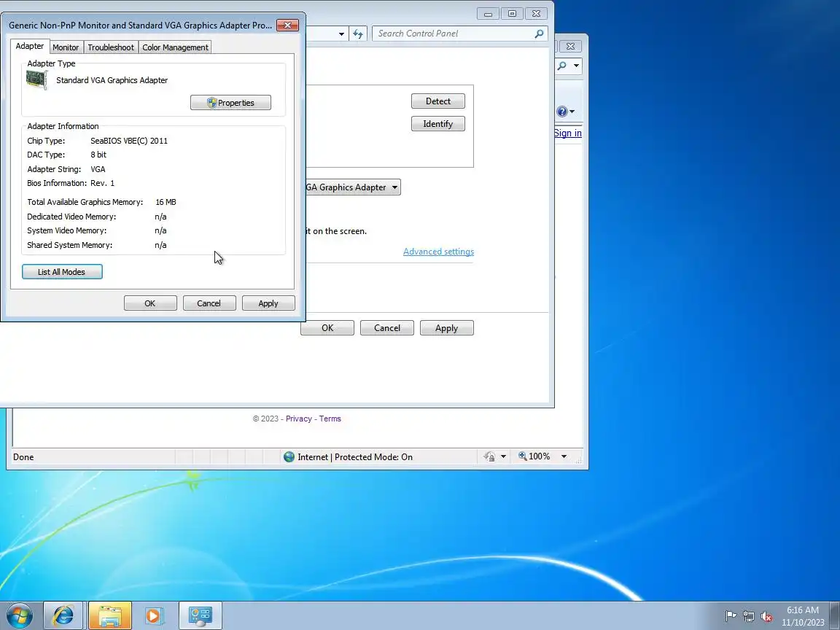Image resolution: width=840 pixels, height=630 pixels.
Task: Close the Internet Explorer window
Action: click(x=570, y=47)
